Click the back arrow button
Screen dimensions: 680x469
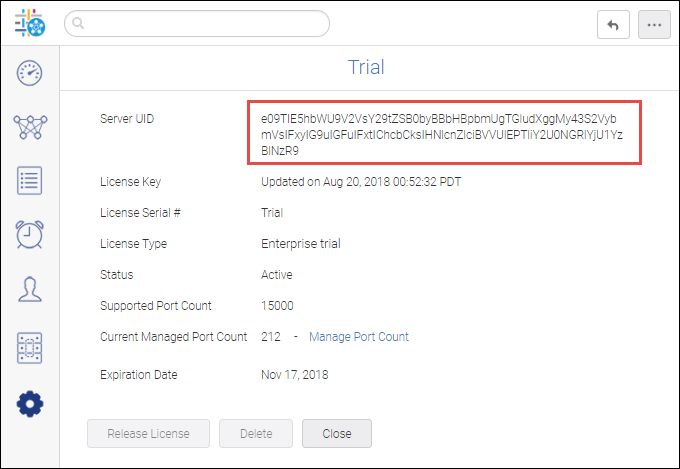pyautogui.click(x=613, y=25)
